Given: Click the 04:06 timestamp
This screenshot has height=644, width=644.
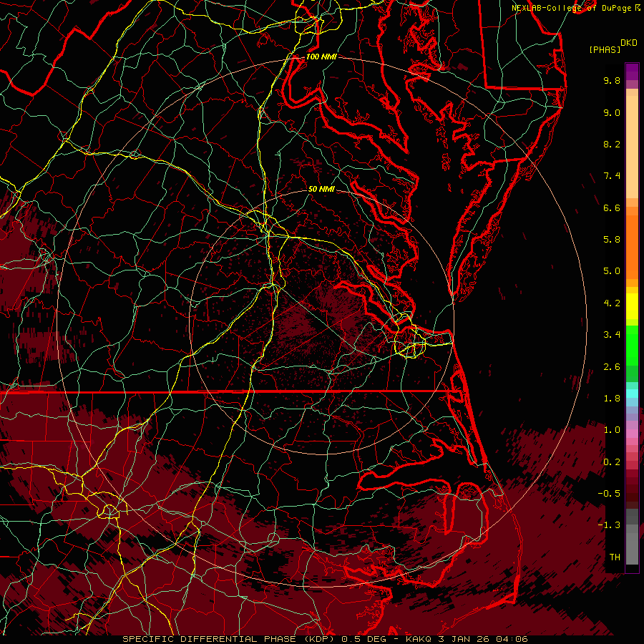Looking at the screenshot, I should coord(513,639).
